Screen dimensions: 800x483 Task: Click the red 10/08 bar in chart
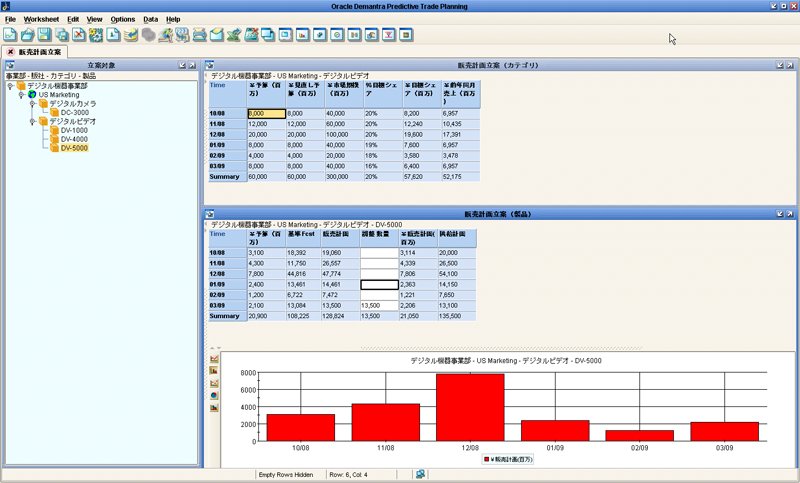[x=301, y=427]
